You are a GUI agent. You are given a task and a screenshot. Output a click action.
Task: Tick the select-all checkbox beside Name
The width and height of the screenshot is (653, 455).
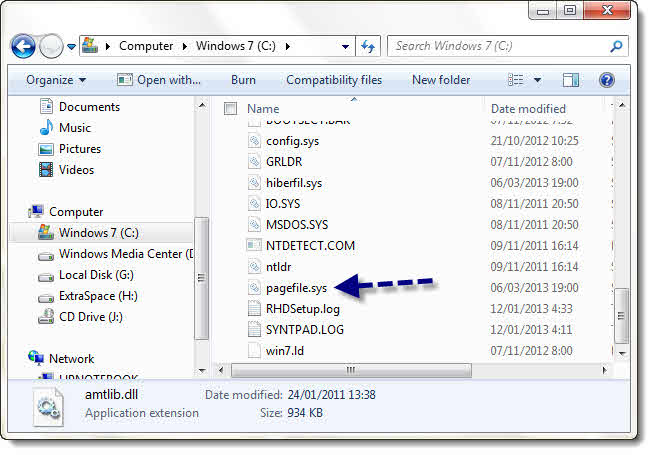click(230, 109)
